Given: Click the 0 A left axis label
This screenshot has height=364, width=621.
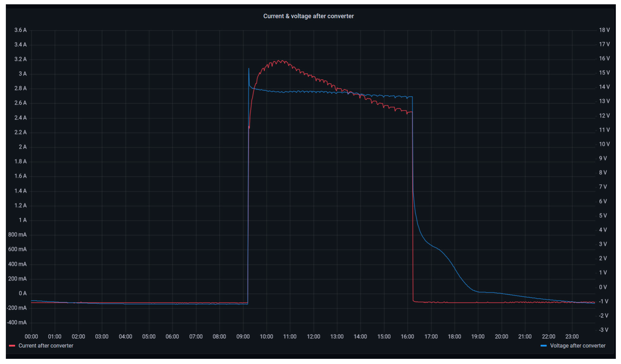Looking at the screenshot, I should click(23, 293).
